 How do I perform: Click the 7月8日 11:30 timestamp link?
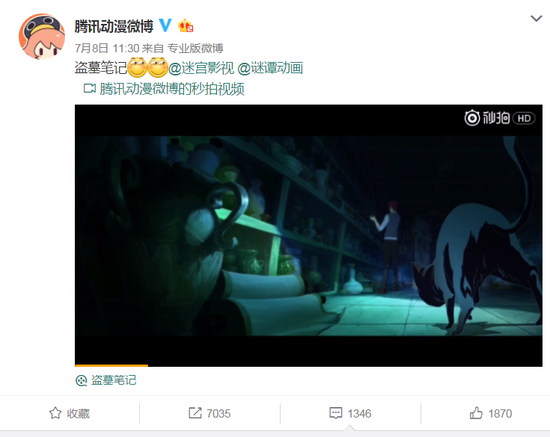[107, 48]
